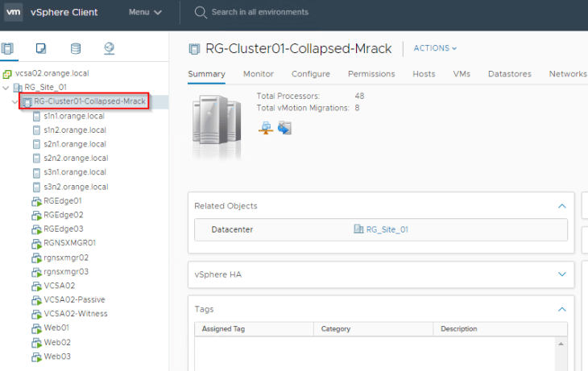588x371 pixels.
Task: Click the VMware vm logo
Action: click(x=13, y=12)
